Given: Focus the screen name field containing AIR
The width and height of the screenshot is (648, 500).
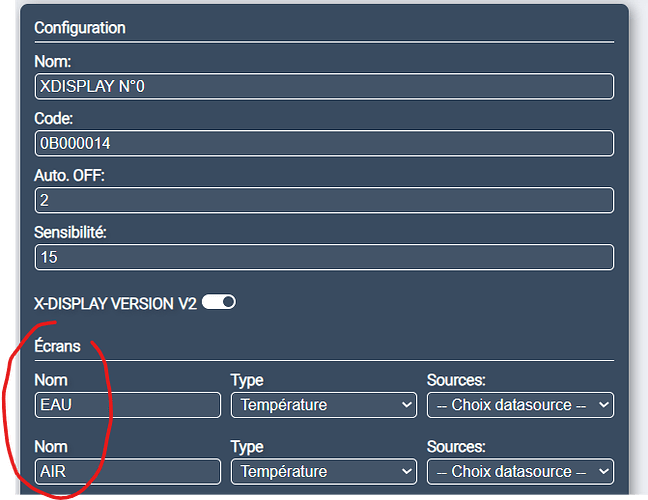Looking at the screenshot, I should pos(127,471).
